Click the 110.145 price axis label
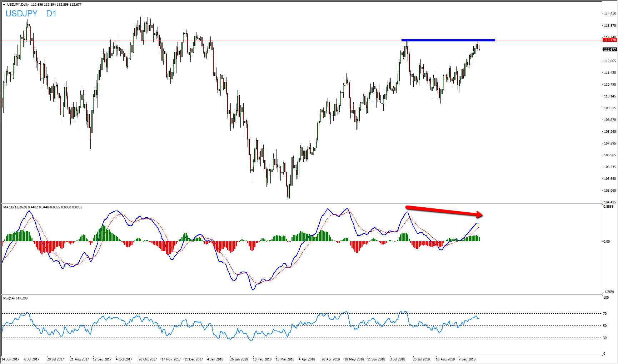The image size is (618, 364). click(610, 96)
